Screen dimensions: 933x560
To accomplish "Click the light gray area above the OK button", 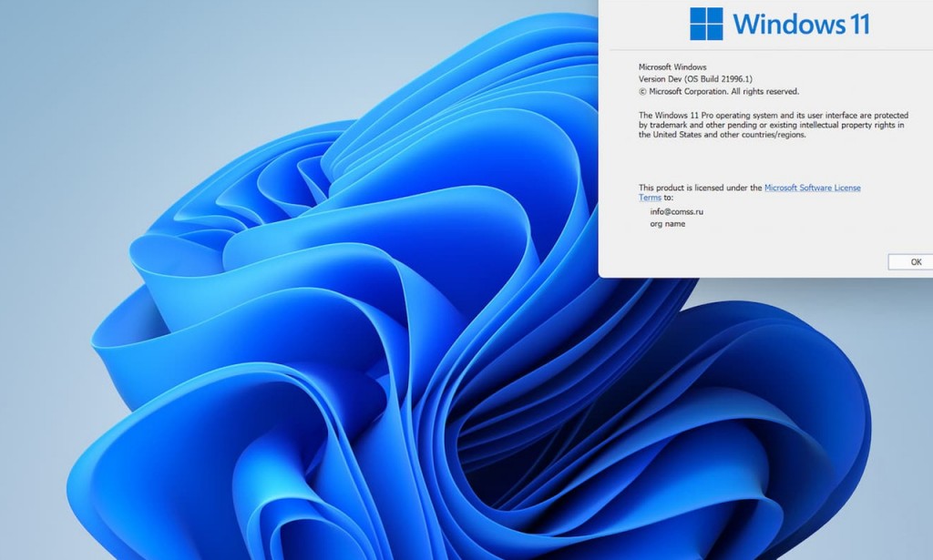I will point(911,241).
